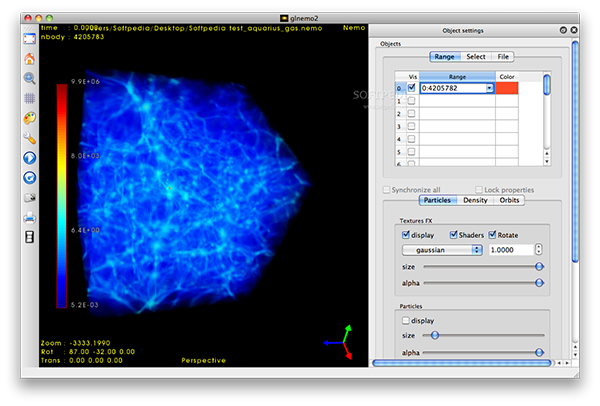The image size is (600, 406).
Task: Click the film strip movie icon
Action: pos(29,236)
